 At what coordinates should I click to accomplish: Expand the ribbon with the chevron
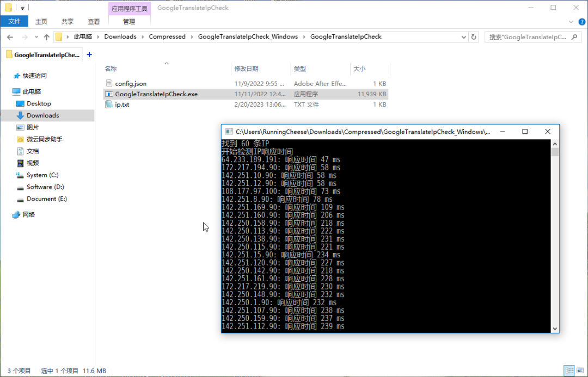(x=571, y=22)
